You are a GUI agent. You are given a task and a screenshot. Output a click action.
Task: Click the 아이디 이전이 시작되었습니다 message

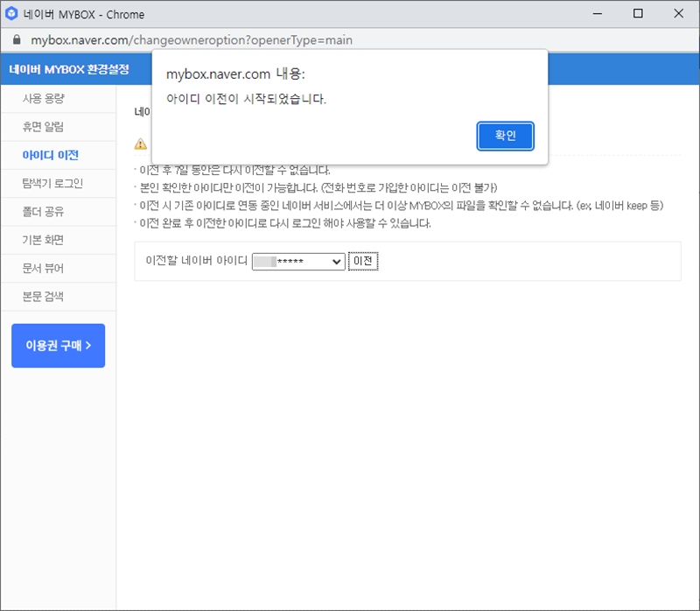(x=247, y=99)
